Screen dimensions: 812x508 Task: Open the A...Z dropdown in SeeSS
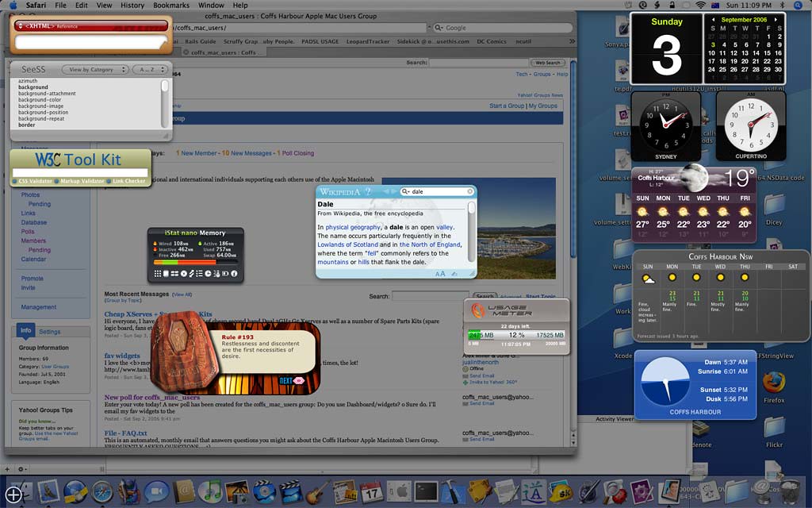click(x=150, y=70)
